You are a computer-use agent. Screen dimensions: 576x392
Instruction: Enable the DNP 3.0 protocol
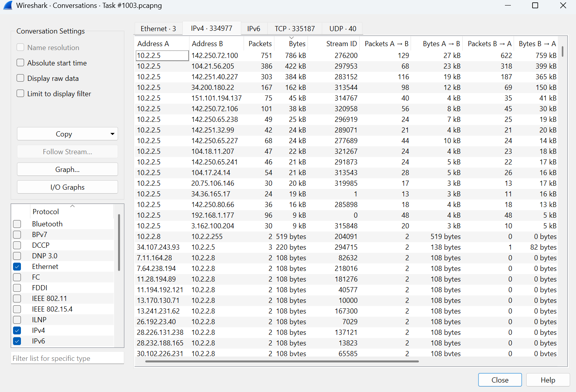coord(17,256)
